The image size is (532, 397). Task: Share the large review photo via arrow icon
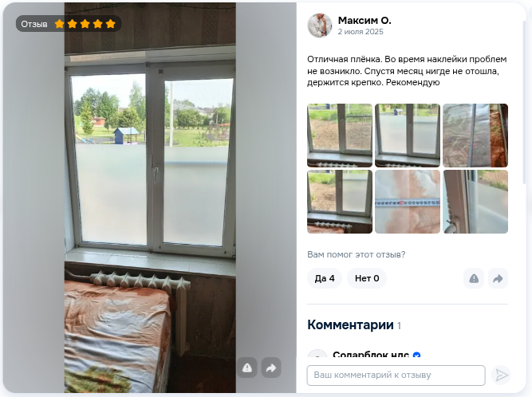pos(271,368)
